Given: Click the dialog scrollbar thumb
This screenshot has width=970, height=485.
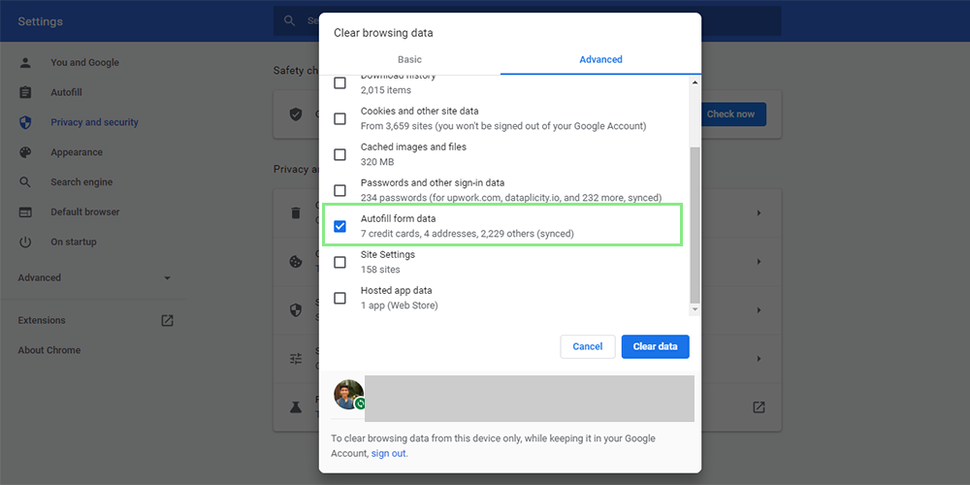Looking at the screenshot, I should (x=695, y=225).
